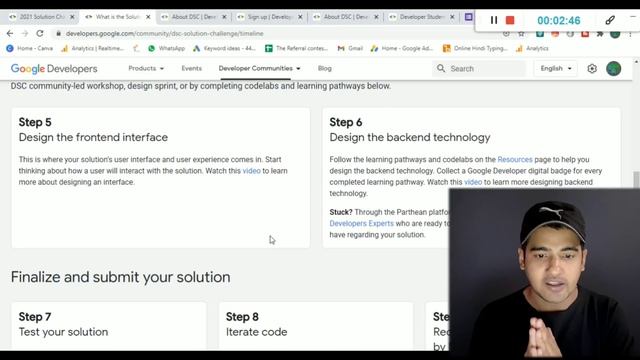
Task: Click 'Design the frontend interface' text
Action: [x=93, y=137]
